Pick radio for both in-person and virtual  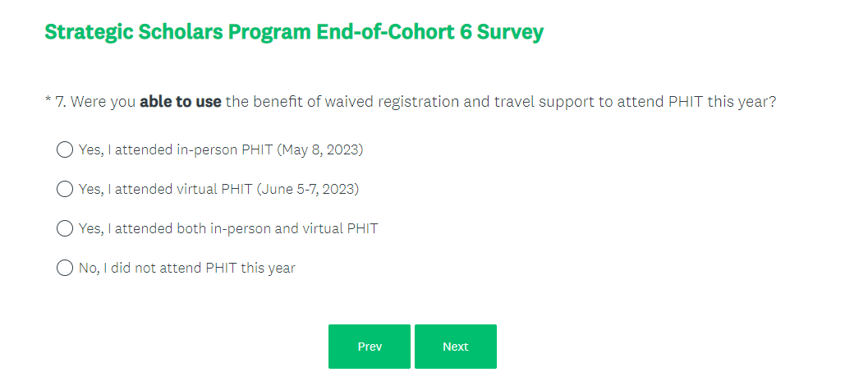65,228
